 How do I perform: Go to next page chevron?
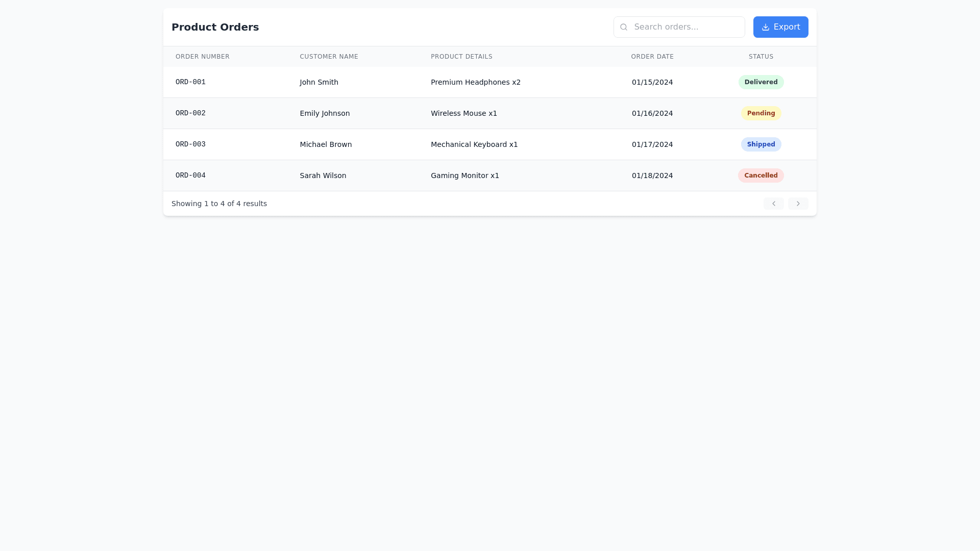pyautogui.click(x=798, y=204)
